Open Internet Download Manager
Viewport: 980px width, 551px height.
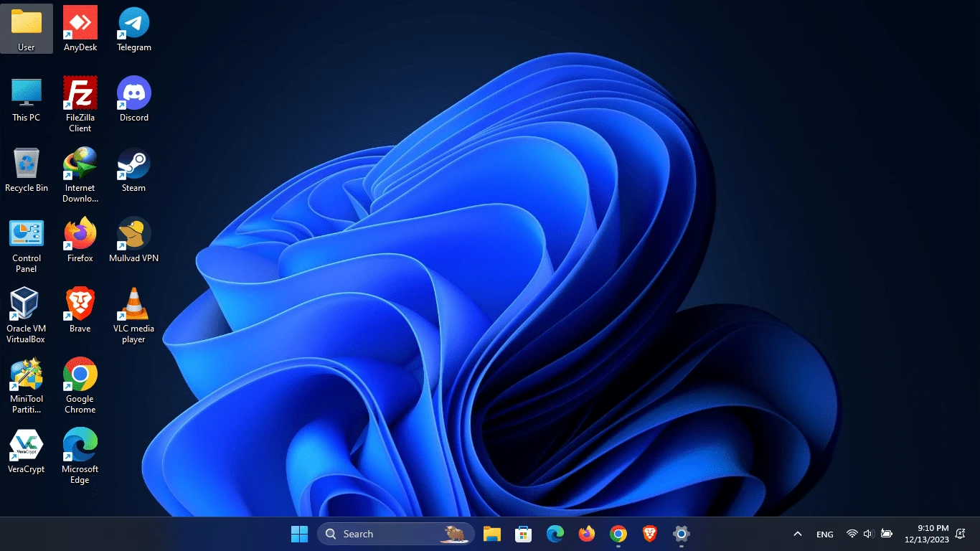[x=80, y=164]
